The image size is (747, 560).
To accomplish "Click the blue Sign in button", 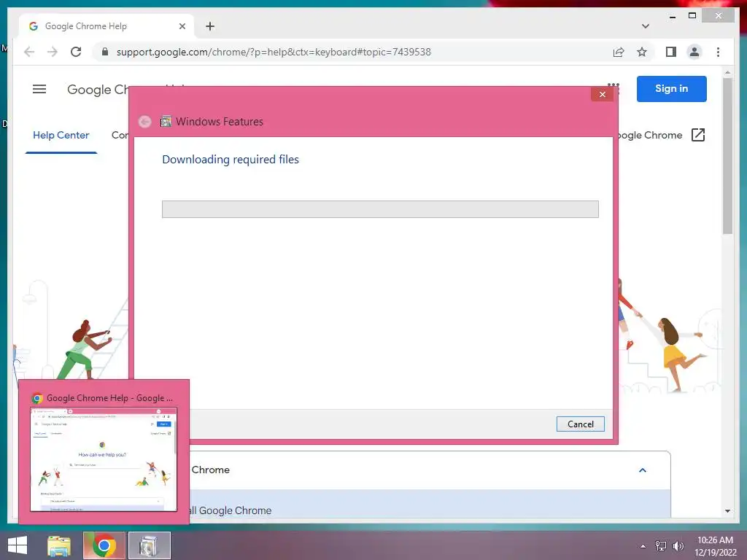I will click(671, 88).
